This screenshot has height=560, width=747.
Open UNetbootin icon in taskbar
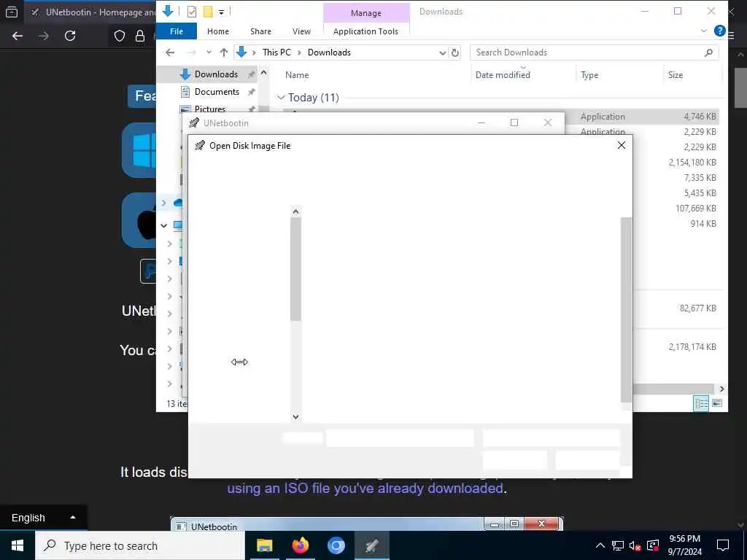coord(372,545)
